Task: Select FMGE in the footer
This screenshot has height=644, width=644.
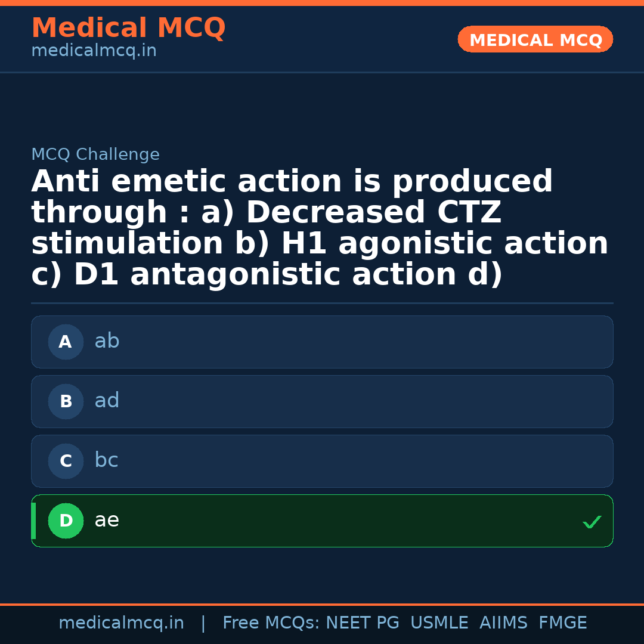Action: click(x=562, y=623)
